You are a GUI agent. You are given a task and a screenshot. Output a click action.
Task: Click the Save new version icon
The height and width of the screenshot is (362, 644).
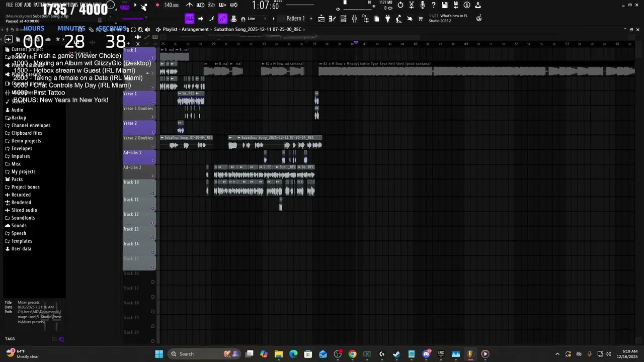(x=456, y=5)
